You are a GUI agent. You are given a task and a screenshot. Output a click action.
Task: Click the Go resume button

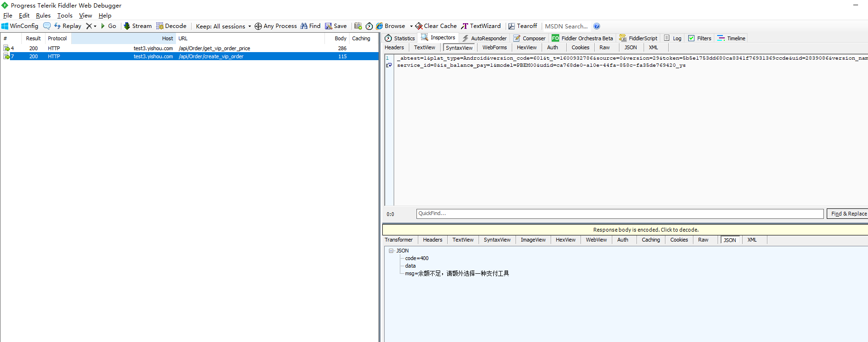[x=108, y=26]
